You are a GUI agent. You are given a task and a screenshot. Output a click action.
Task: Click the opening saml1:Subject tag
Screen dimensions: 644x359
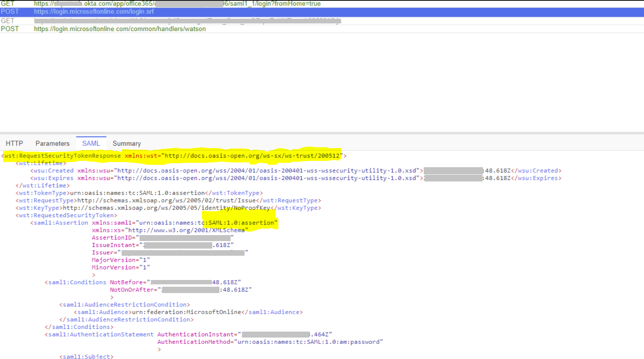pyautogui.click(x=86, y=356)
